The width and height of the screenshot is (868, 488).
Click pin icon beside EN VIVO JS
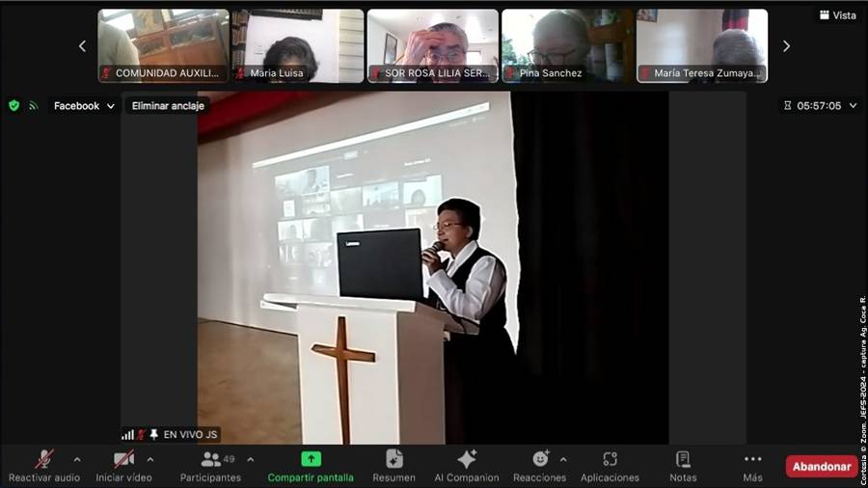[x=154, y=434]
